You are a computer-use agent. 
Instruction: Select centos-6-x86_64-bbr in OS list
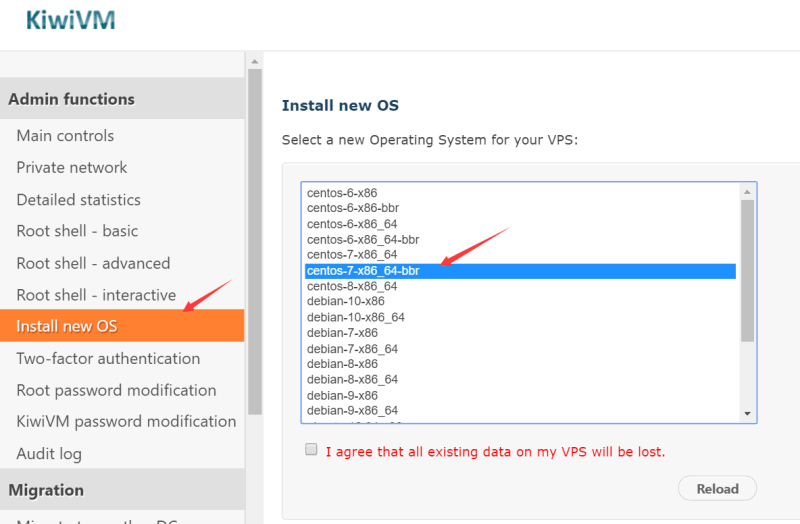pos(520,240)
